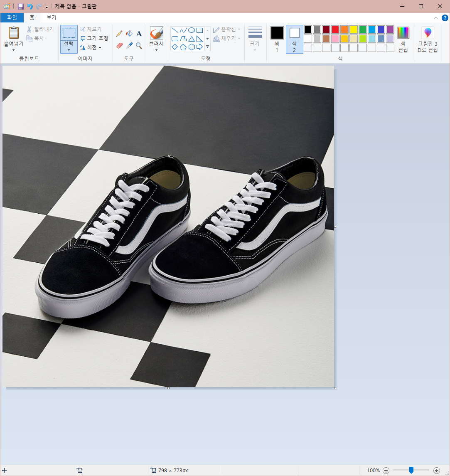This screenshot has width=450, height=476.
Task: Select the Color picker eyedropper tool
Action: [129, 46]
